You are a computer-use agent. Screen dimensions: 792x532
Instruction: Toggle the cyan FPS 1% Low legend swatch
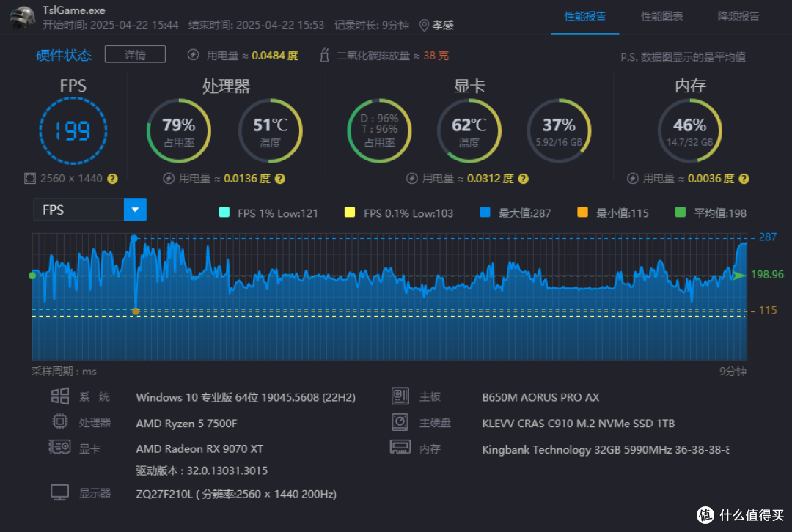[224, 213]
